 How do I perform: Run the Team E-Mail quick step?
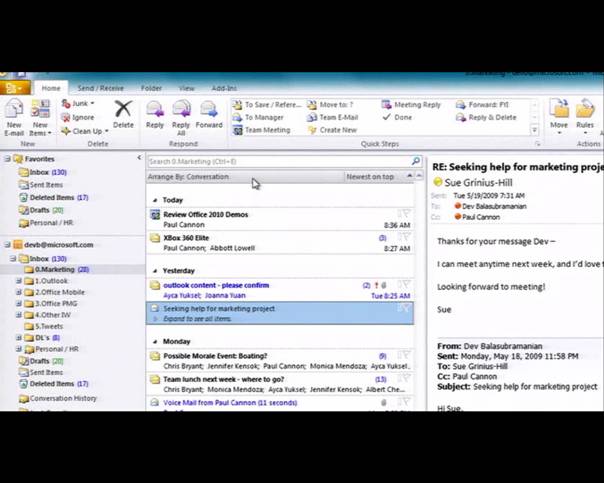pyautogui.click(x=333, y=117)
